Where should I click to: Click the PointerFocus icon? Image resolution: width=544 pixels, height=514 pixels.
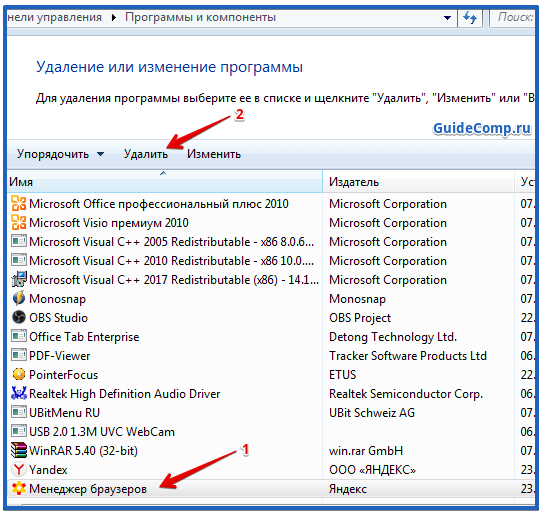point(18,375)
